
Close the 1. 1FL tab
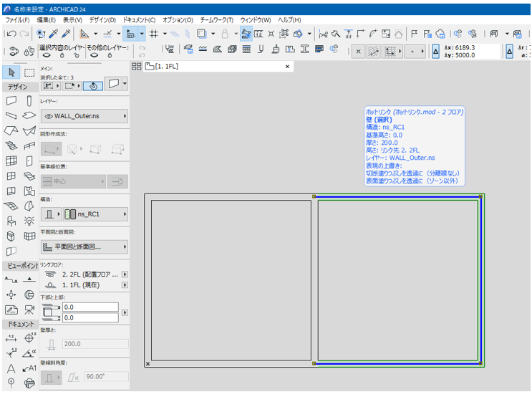pyautogui.click(x=288, y=66)
